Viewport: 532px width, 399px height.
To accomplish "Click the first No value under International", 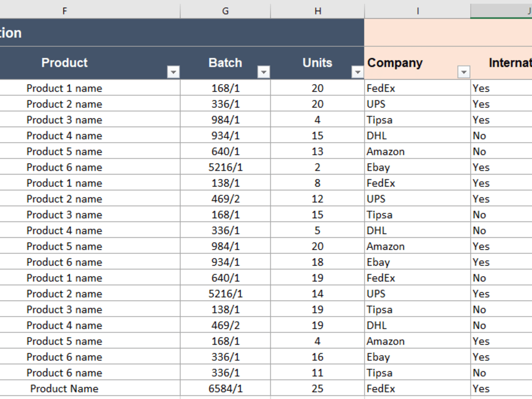I will tap(480, 136).
